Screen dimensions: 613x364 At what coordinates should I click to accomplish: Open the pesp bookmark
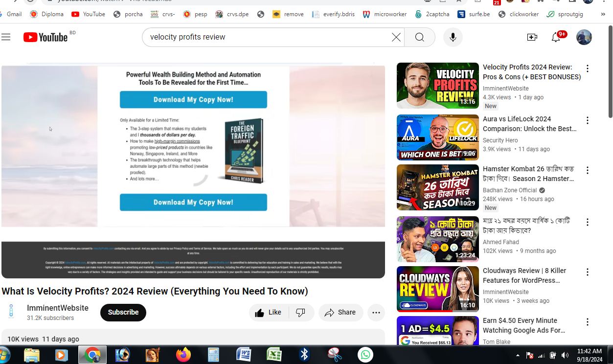(195, 14)
